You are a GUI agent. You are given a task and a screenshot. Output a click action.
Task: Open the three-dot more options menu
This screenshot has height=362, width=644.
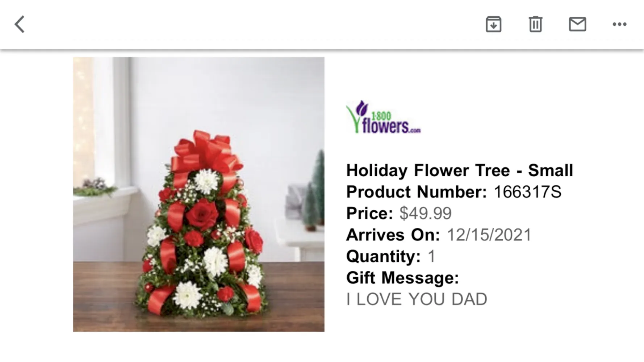tap(619, 24)
